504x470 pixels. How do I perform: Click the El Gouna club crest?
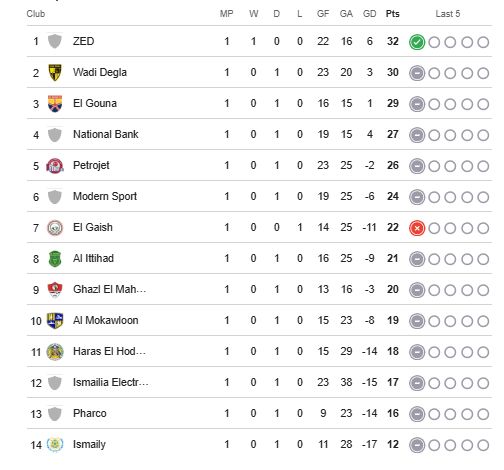pyautogui.click(x=55, y=103)
